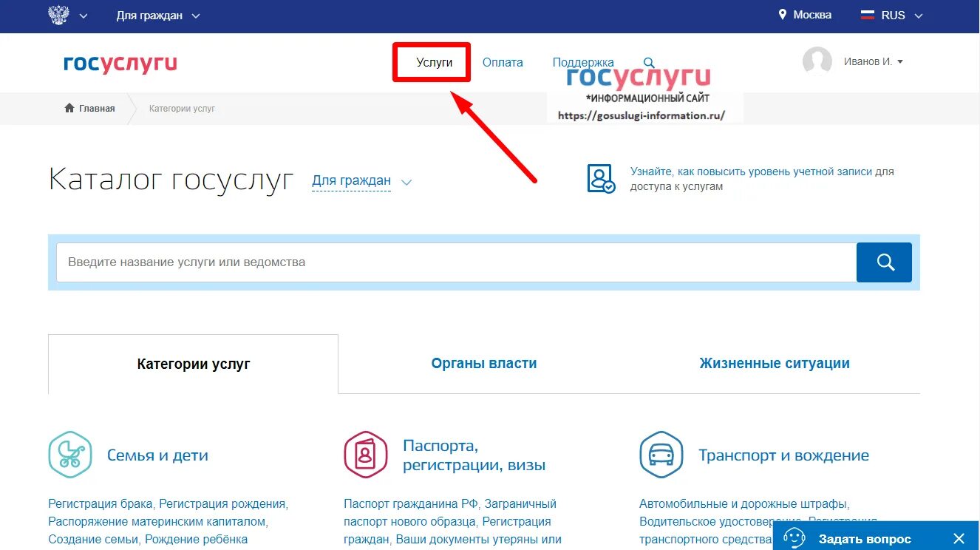980x550 pixels.
Task: Open Создание семьи link
Action: click(x=93, y=540)
